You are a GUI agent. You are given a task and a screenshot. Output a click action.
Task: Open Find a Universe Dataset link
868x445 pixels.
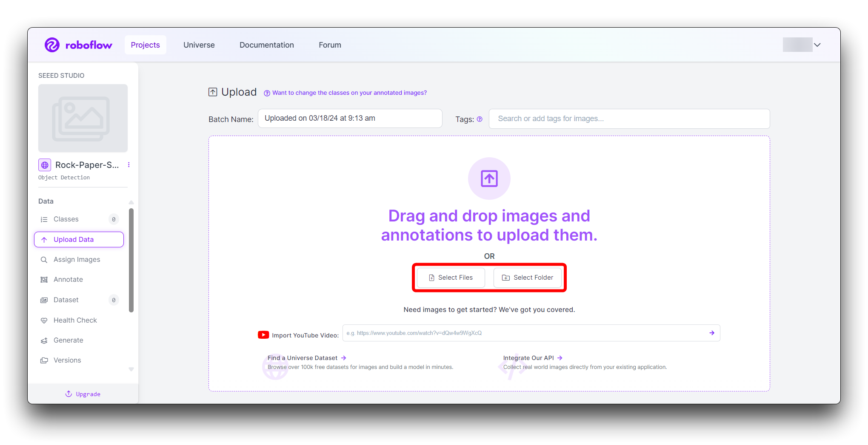pyautogui.click(x=307, y=358)
